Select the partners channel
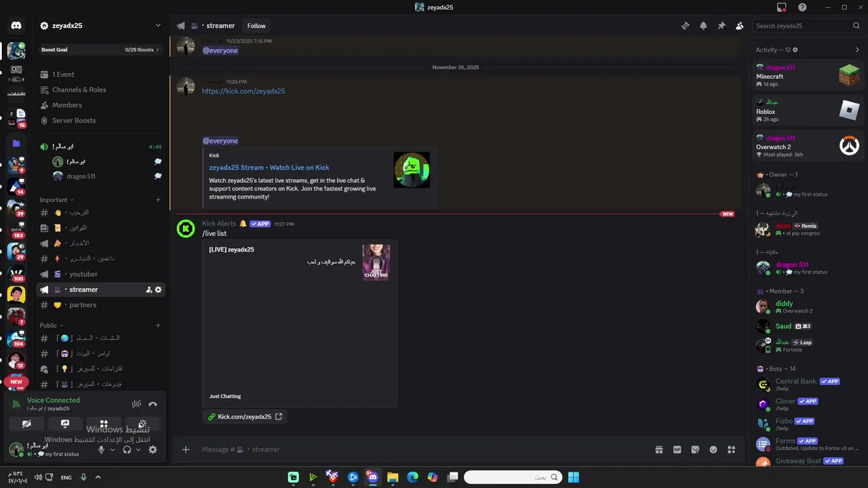The width and height of the screenshot is (868, 488). [x=100, y=305]
